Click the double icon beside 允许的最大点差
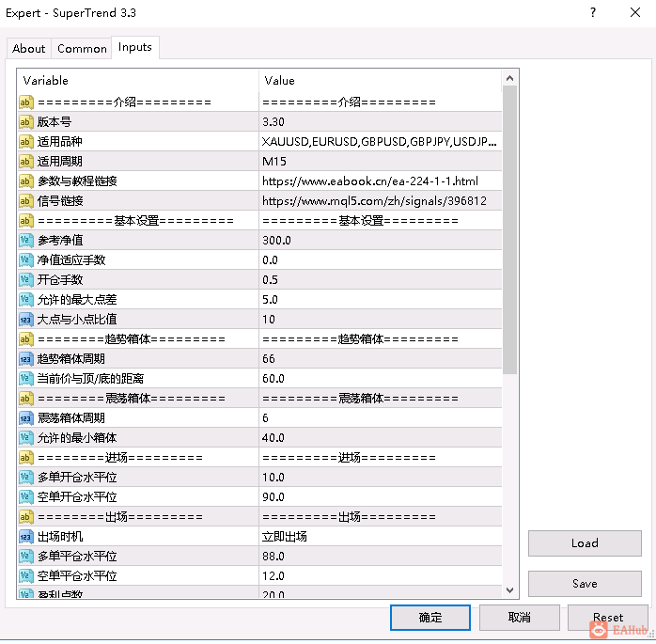656x644 pixels. [x=25, y=300]
